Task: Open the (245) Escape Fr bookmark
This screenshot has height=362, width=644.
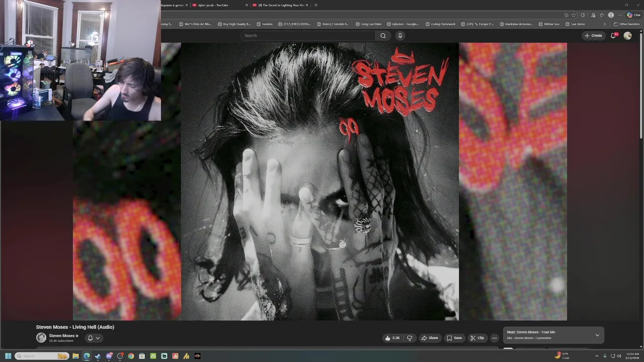Action: (477, 24)
